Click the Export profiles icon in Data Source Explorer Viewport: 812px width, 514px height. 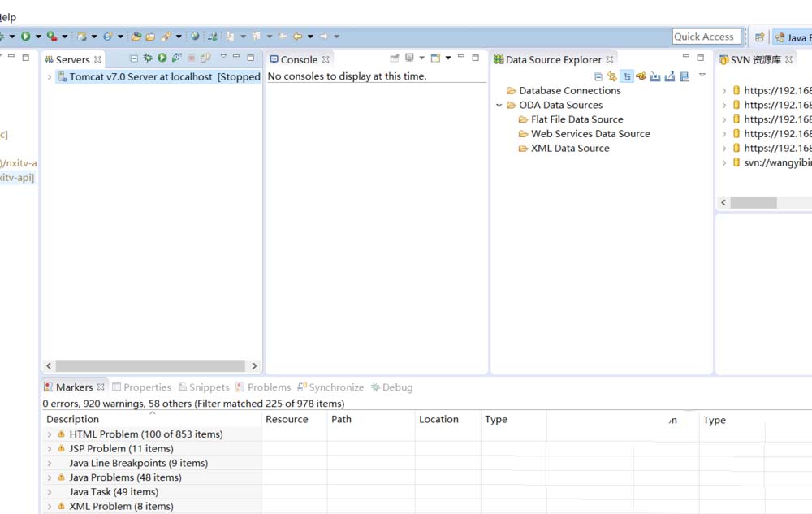(x=670, y=76)
